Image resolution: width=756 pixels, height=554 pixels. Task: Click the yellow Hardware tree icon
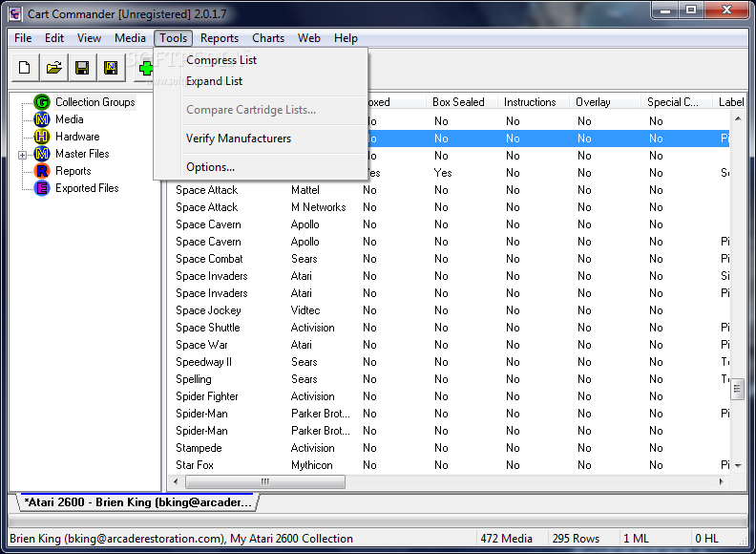click(x=42, y=137)
